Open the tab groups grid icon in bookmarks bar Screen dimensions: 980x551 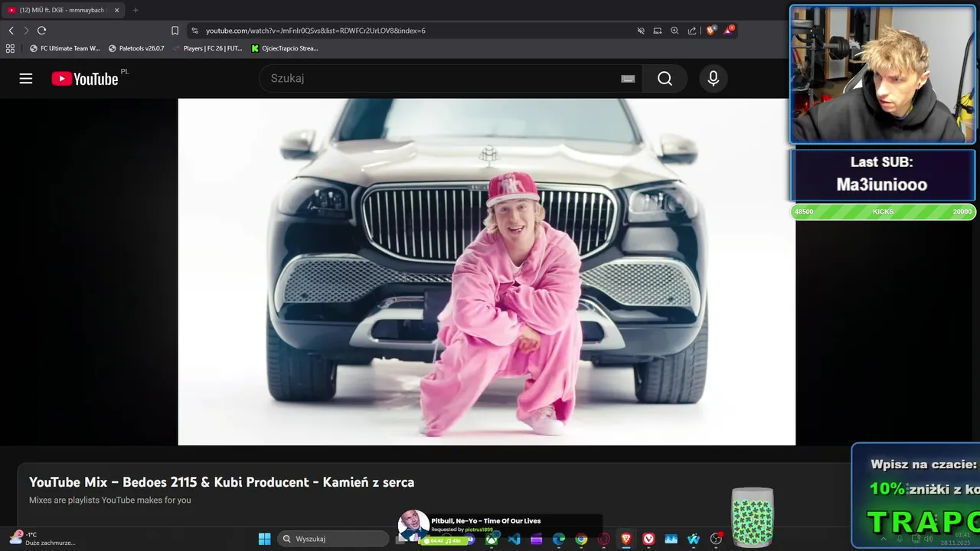click(10, 48)
